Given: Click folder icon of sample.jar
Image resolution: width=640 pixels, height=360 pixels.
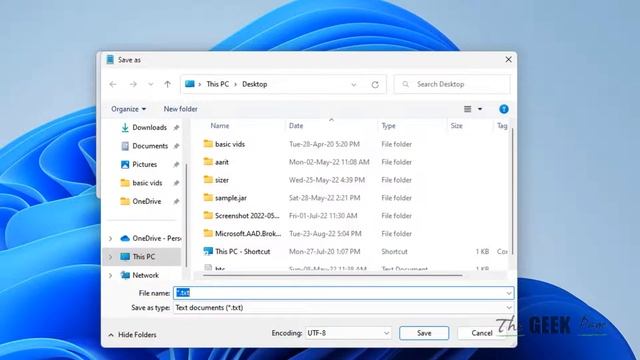Looking at the screenshot, I should click(208, 198).
